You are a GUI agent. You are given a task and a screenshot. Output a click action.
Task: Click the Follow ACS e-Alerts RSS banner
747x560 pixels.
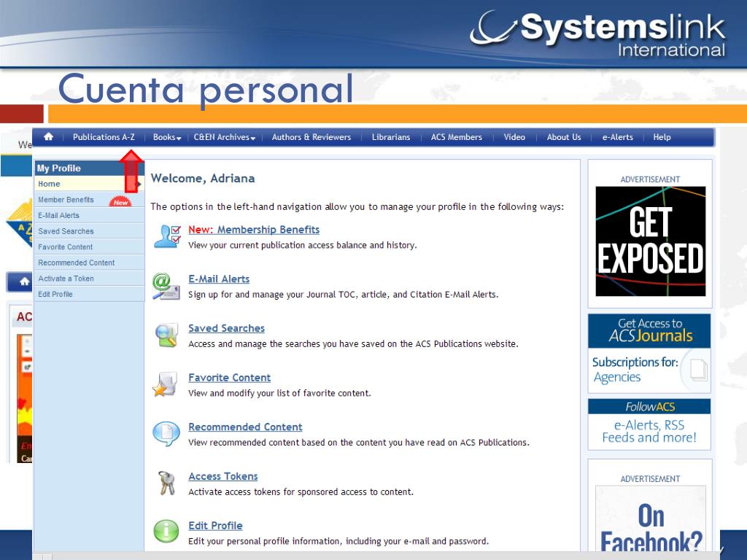coord(649,424)
